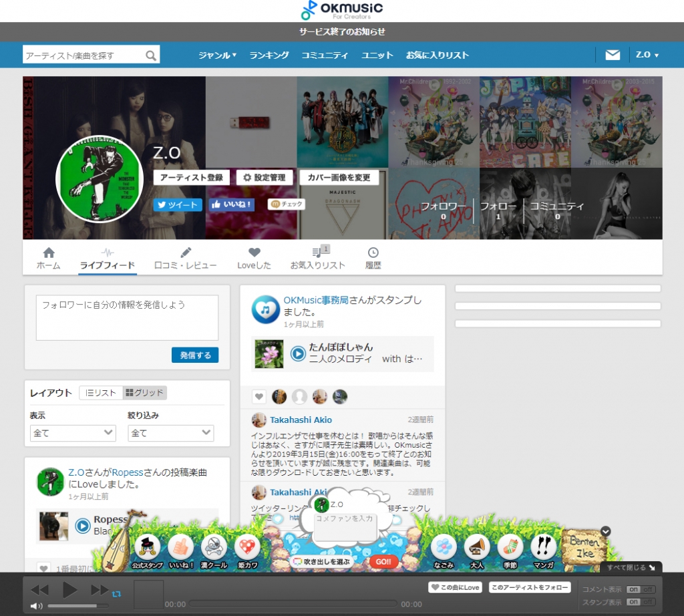The width and height of the screenshot is (684, 616).
Task: Click the repeat loop icon in player
Action: coord(116,594)
